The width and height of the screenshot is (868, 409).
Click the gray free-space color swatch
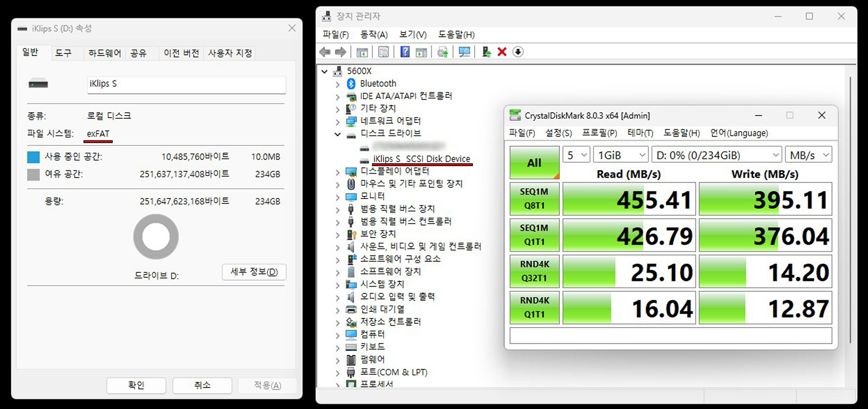click(34, 175)
